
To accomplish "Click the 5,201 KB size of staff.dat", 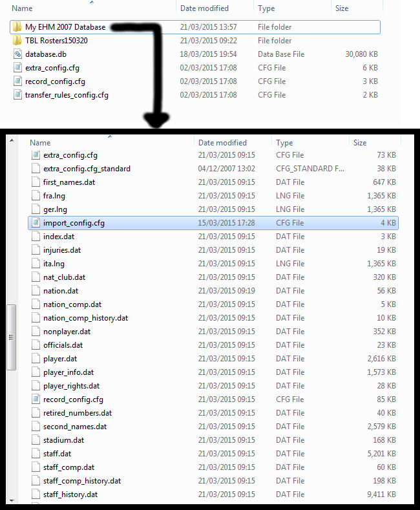I will (382, 454).
